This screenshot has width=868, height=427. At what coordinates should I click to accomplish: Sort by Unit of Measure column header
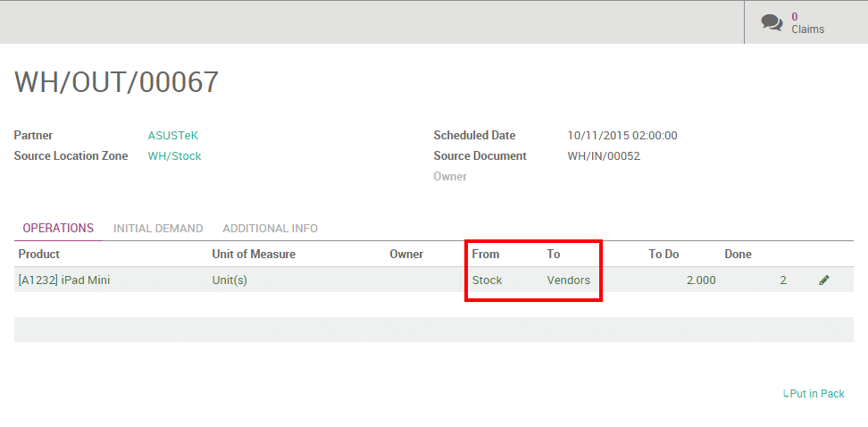coord(254,255)
